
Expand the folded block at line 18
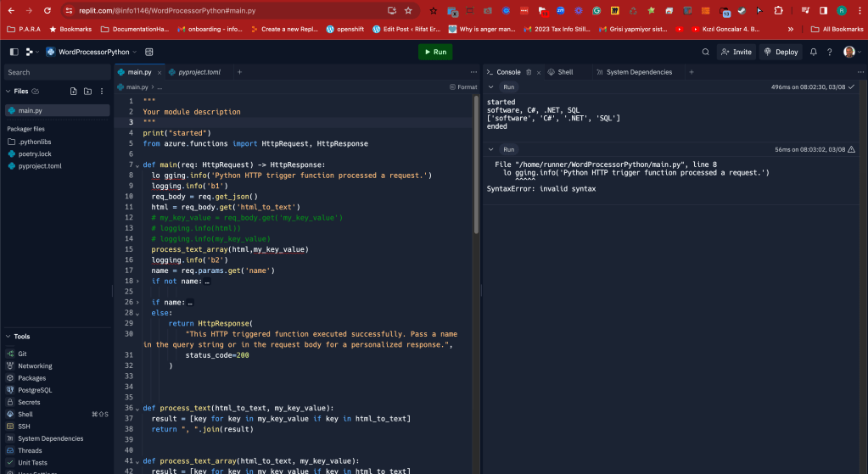tap(137, 282)
